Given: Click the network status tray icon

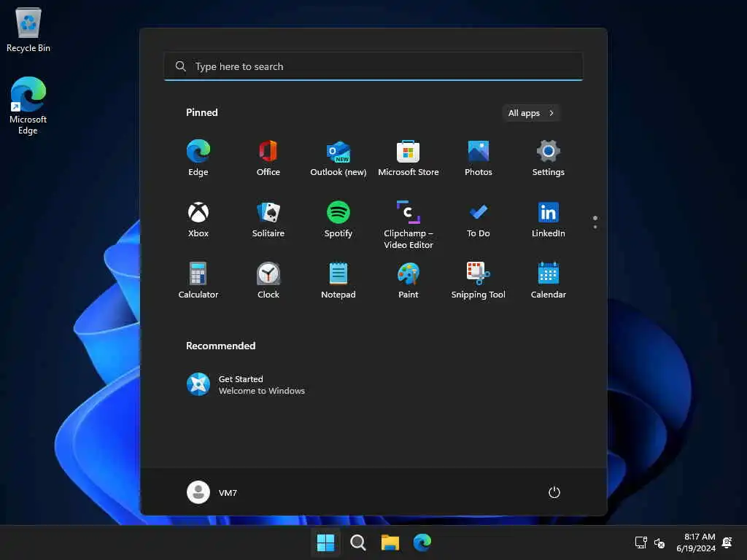Looking at the screenshot, I should pyautogui.click(x=640, y=542).
